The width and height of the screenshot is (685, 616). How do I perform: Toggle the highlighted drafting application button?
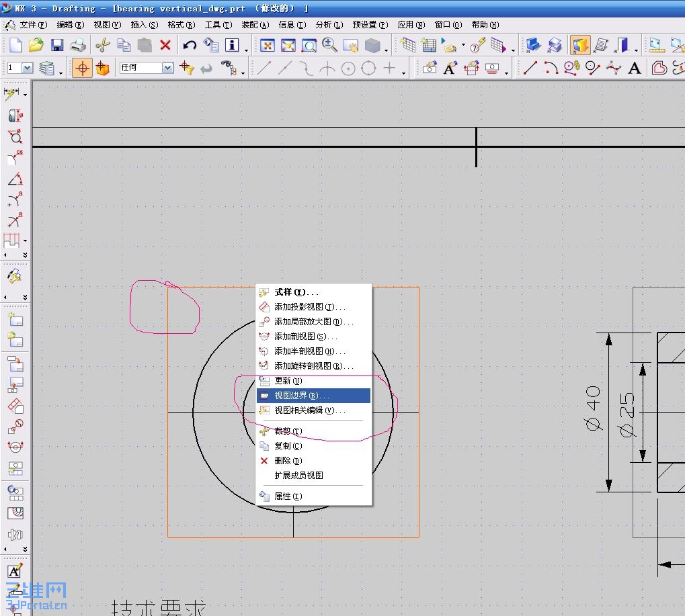pyautogui.click(x=580, y=46)
